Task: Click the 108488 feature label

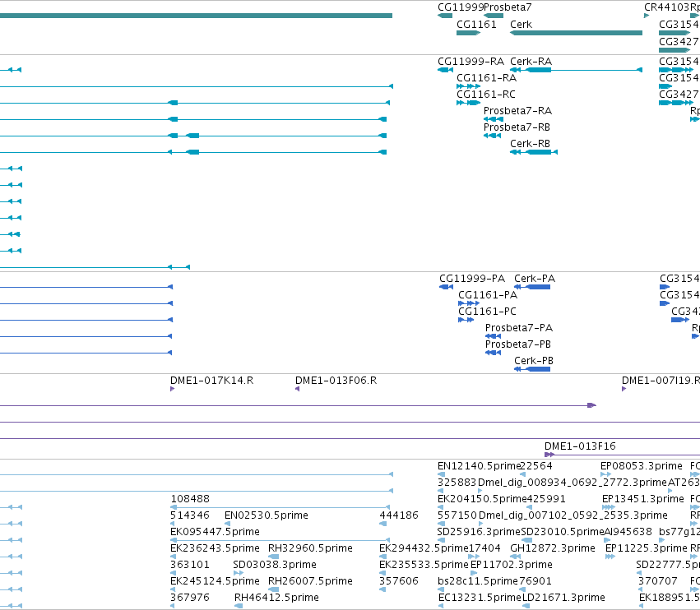Action: 190,499
